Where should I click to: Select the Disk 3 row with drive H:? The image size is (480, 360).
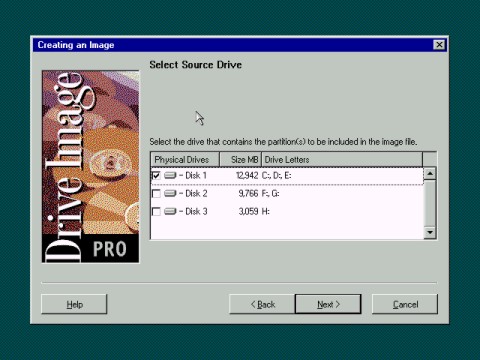[287, 211]
